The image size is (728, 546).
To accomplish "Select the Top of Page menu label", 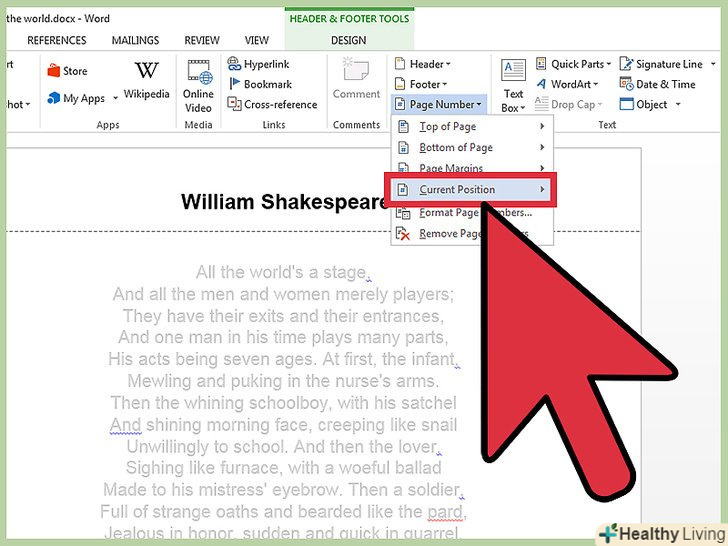I will pyautogui.click(x=448, y=126).
